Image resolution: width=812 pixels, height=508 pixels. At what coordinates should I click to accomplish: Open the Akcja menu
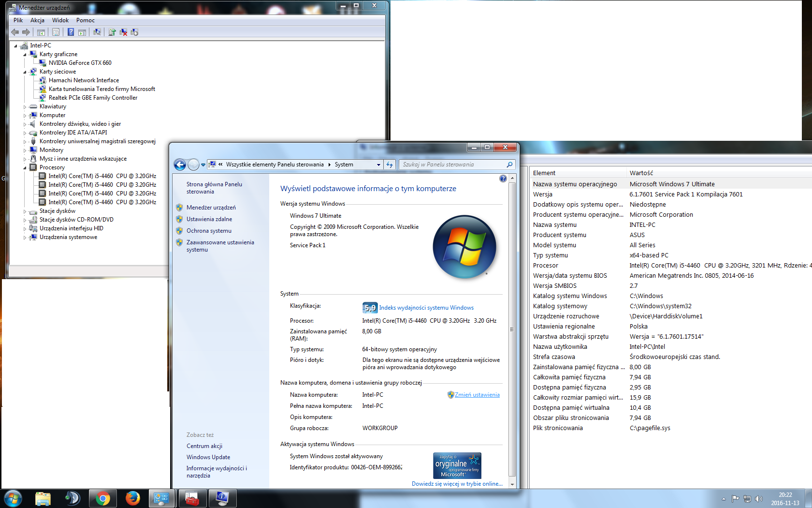pyautogui.click(x=37, y=20)
